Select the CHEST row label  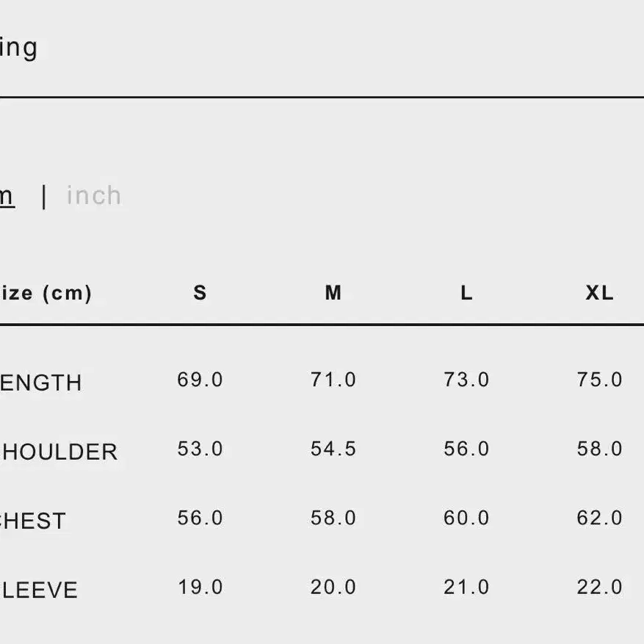33,521
